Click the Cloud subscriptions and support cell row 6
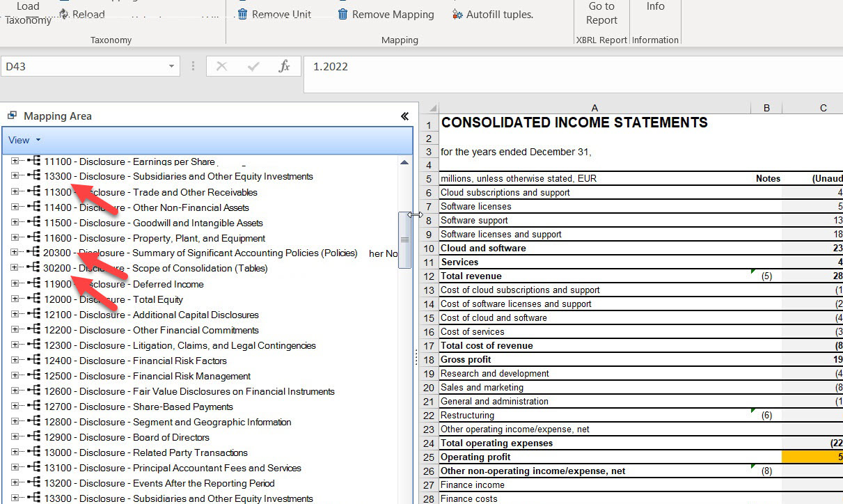The image size is (843, 504). (x=594, y=192)
